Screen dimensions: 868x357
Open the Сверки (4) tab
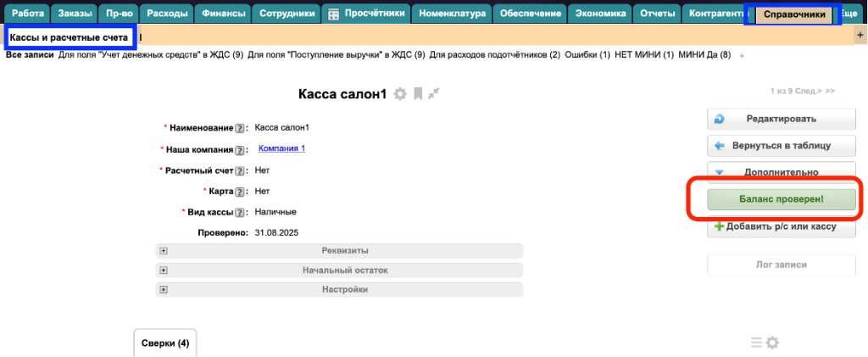coord(165,343)
